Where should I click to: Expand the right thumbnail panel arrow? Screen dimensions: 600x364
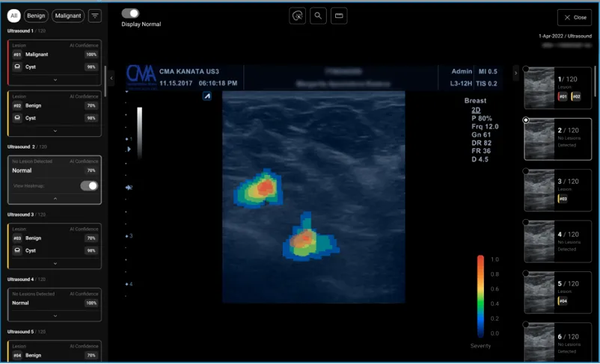(x=515, y=73)
